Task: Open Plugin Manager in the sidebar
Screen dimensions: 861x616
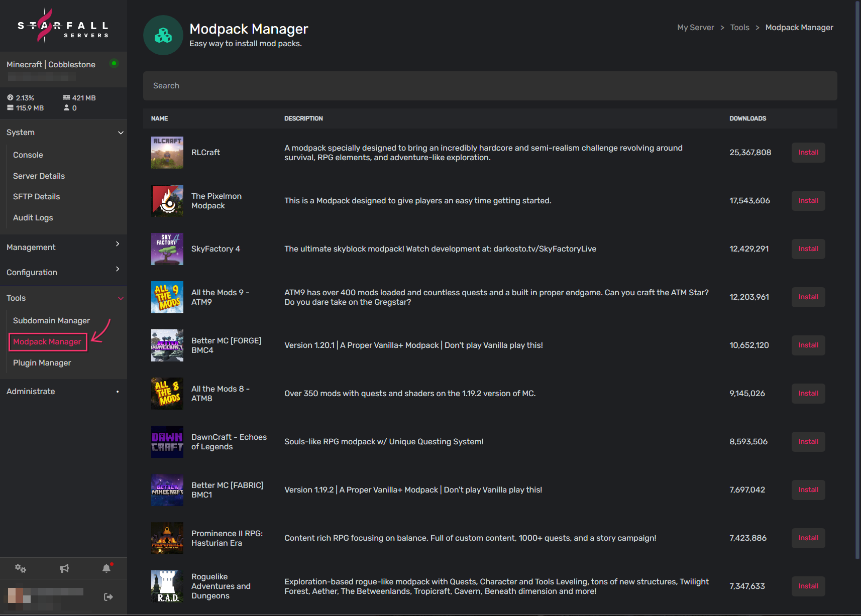Action: point(42,363)
